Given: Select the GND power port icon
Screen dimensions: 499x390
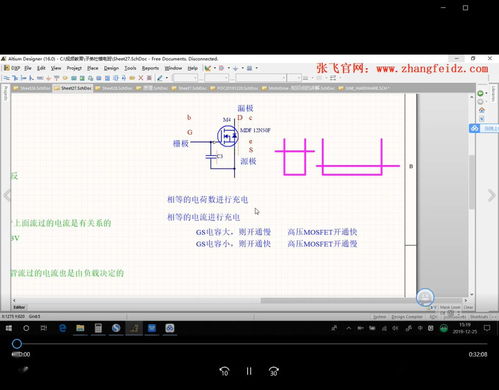Looking at the screenshot, I should 48,78.
